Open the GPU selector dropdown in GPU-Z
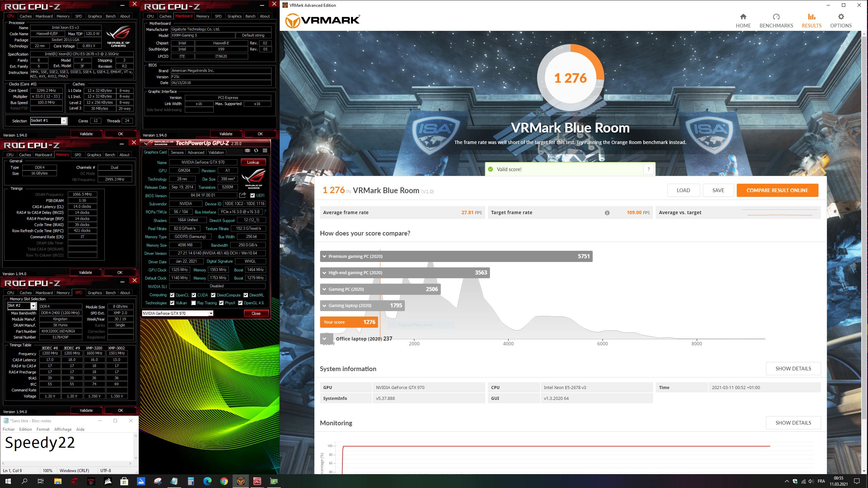This screenshot has height=488, width=868. [177, 313]
